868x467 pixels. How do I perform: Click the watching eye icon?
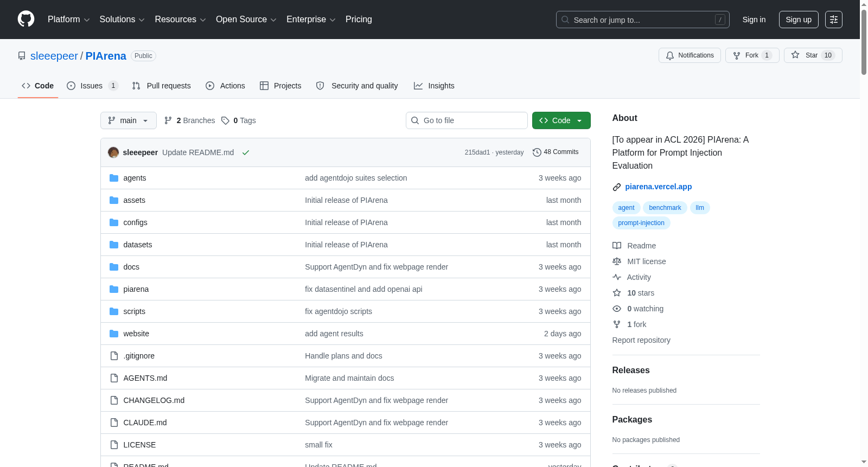click(617, 309)
